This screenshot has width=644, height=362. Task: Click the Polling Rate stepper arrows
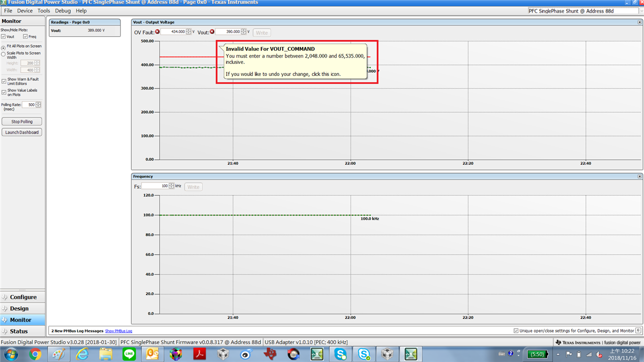pyautogui.click(x=38, y=105)
